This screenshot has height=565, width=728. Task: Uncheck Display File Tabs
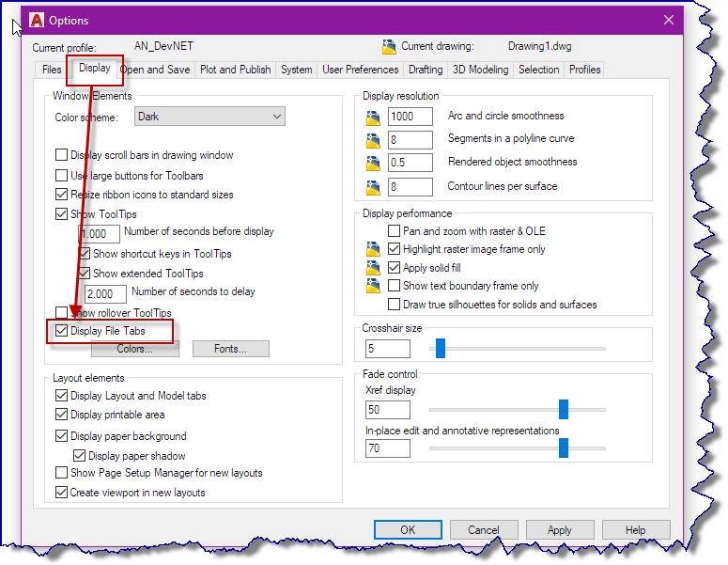coord(61,330)
